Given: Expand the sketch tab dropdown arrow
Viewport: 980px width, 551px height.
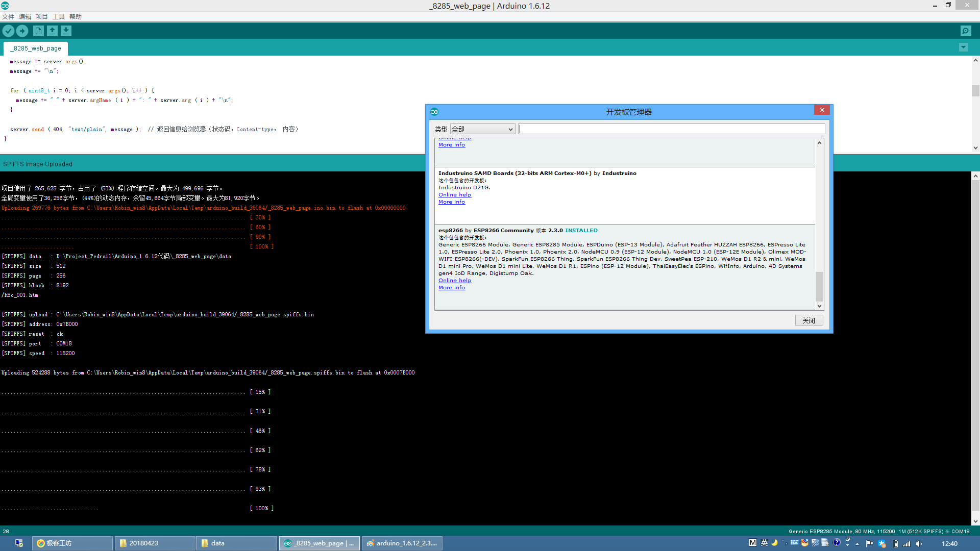Looking at the screenshot, I should [963, 47].
